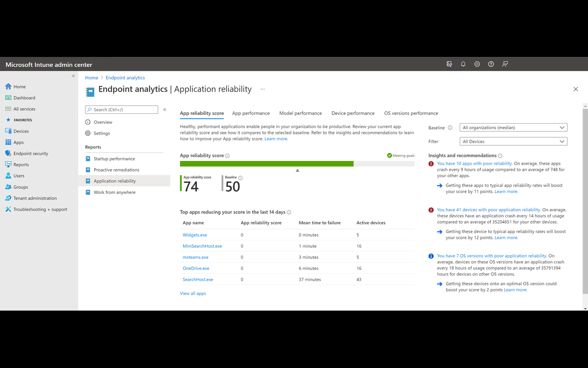The width and height of the screenshot is (588, 368).
Task: Click 'You have 41 devices with poor application reliability'
Action: pos(489,210)
